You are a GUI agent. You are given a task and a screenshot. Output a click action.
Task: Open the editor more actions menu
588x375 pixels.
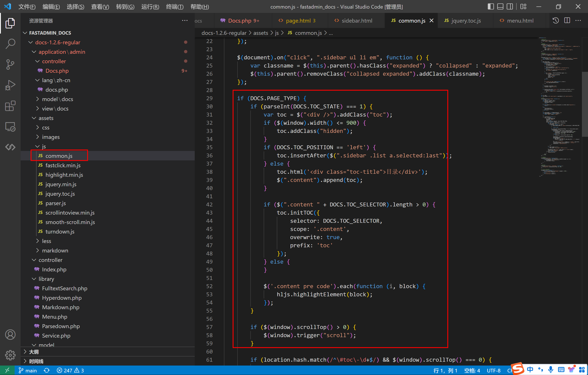coord(578,21)
